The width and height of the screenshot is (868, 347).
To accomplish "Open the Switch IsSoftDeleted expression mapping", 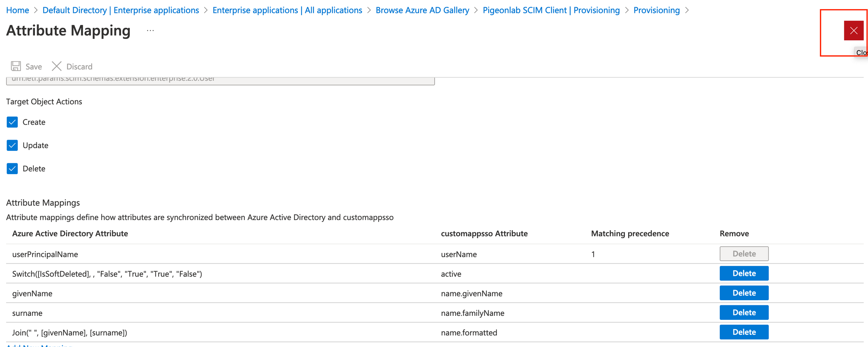I will [x=107, y=274].
